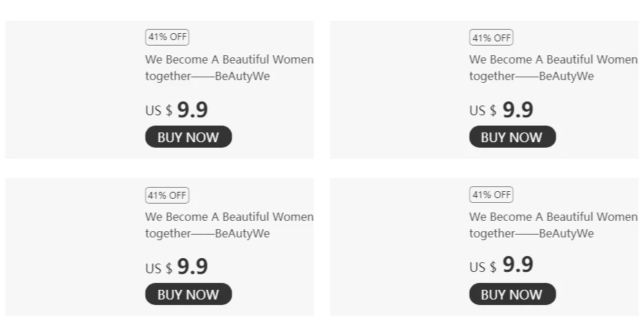The image size is (644, 334).
Task: Click the 41% OFF badge in top-right card
Action: pyautogui.click(x=491, y=37)
